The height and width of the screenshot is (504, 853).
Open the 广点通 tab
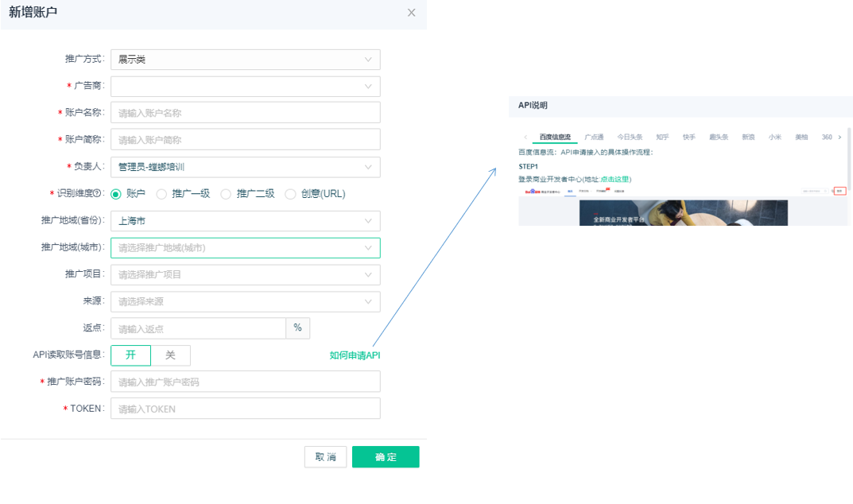pos(594,138)
